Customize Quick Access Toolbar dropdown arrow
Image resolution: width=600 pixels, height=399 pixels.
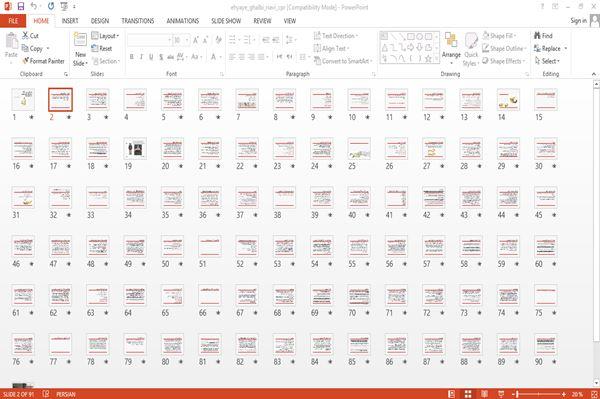(x=74, y=7)
